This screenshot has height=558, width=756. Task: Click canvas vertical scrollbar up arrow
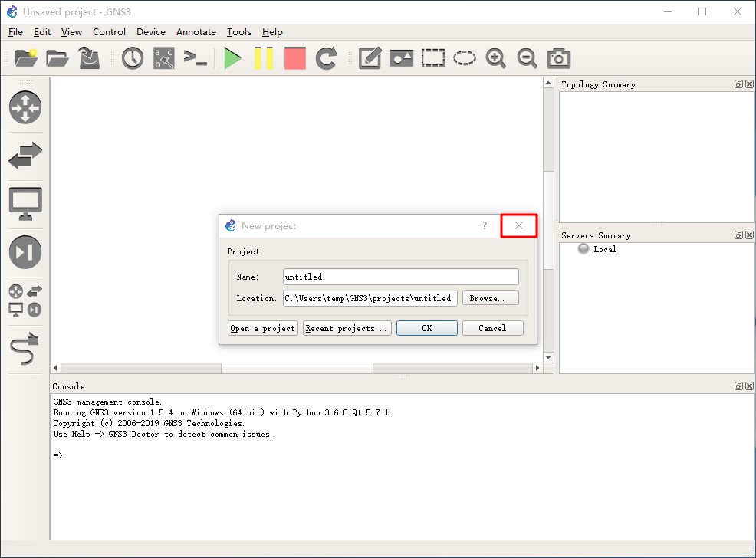click(548, 84)
